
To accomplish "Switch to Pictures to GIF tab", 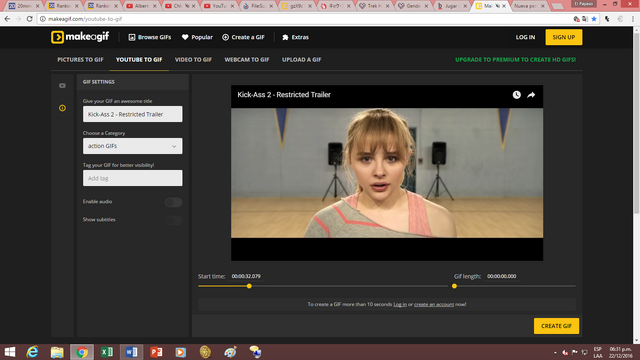I will click(80, 60).
